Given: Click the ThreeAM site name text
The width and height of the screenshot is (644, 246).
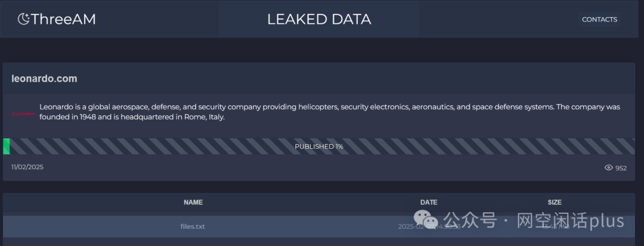Looking at the screenshot, I should pyautogui.click(x=63, y=19).
